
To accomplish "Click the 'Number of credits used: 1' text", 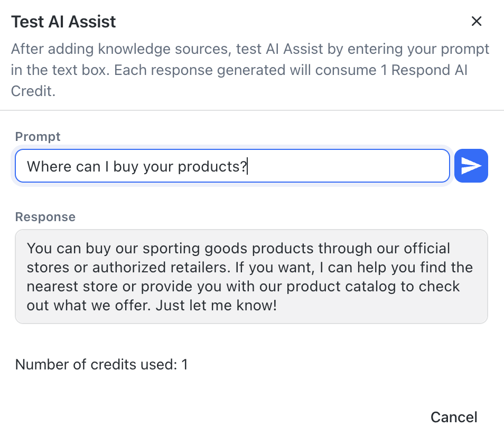I will tap(101, 364).
